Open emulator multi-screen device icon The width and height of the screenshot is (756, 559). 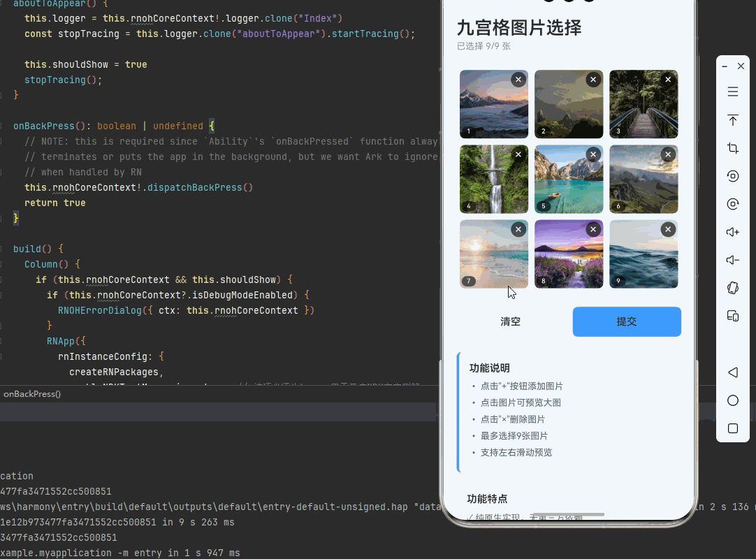point(733,316)
